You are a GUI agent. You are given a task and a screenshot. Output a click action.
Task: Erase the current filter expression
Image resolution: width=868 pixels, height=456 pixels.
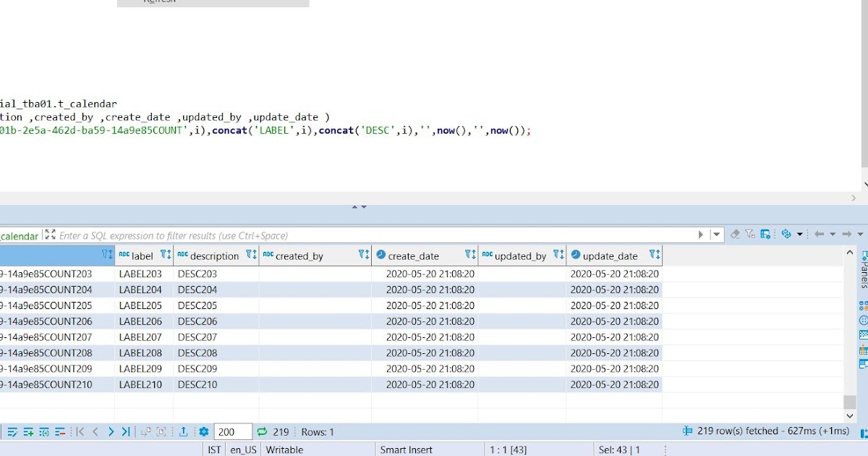pos(736,235)
